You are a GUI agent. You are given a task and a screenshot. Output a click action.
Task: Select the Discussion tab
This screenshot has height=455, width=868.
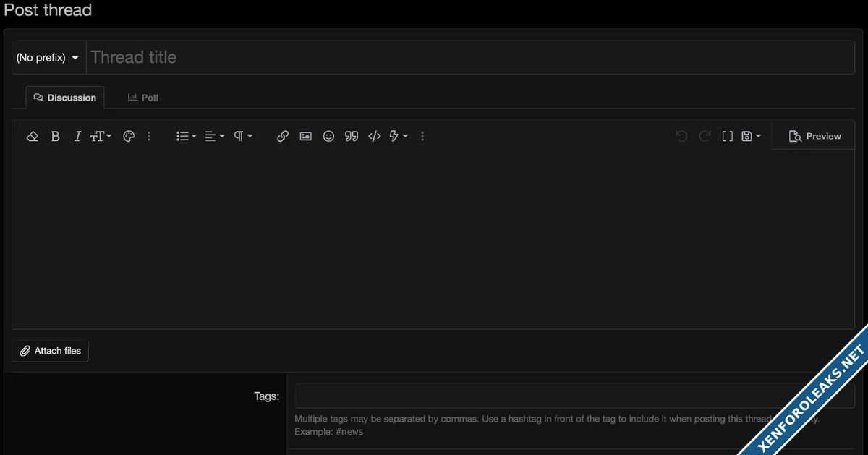[x=65, y=98]
